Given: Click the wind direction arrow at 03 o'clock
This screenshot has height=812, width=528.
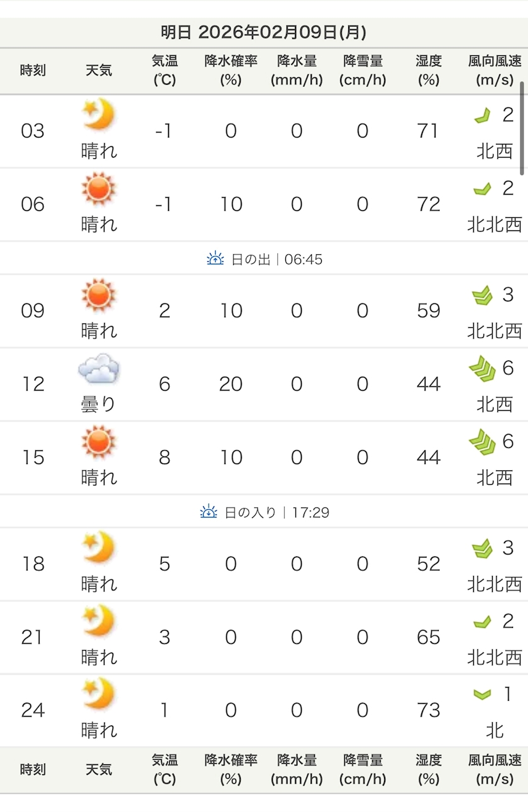Looking at the screenshot, I should point(482,116).
